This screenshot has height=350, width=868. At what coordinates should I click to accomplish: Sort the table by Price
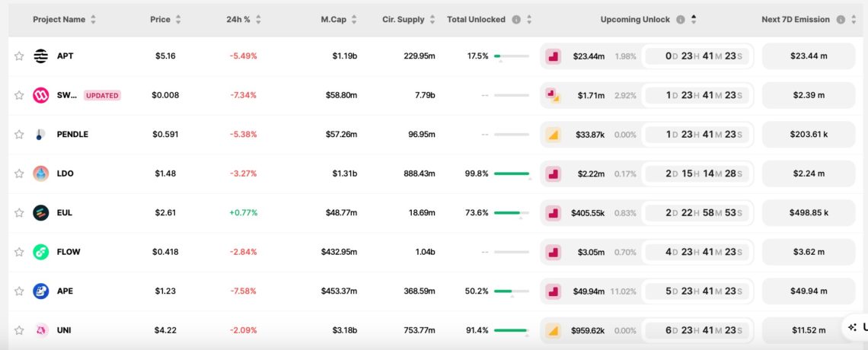tap(177, 19)
